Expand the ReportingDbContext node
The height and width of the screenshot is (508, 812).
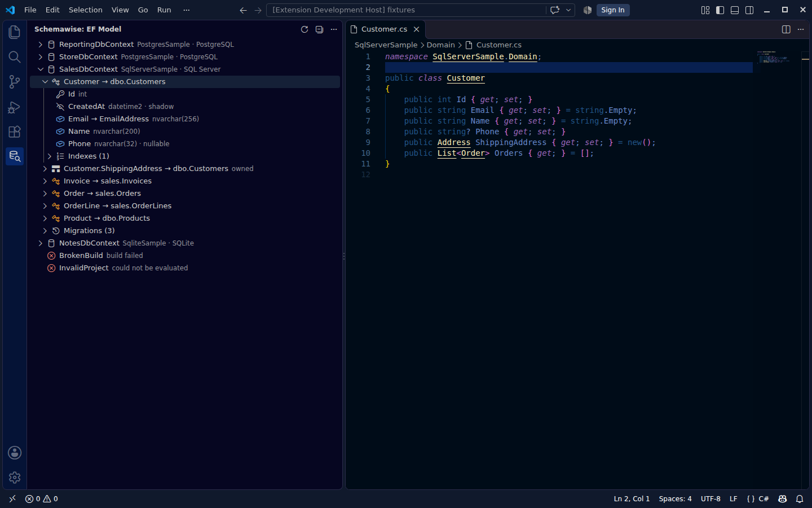coord(41,45)
